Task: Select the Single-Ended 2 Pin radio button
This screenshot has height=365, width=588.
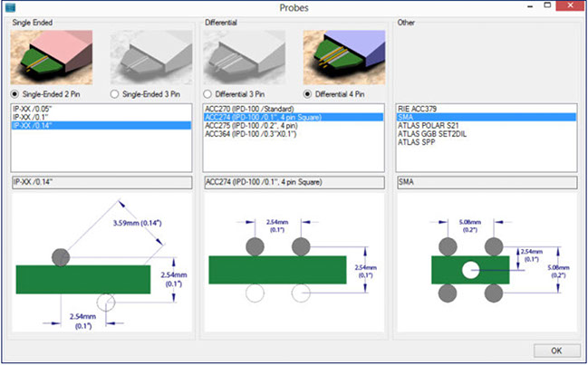Action: [15, 92]
